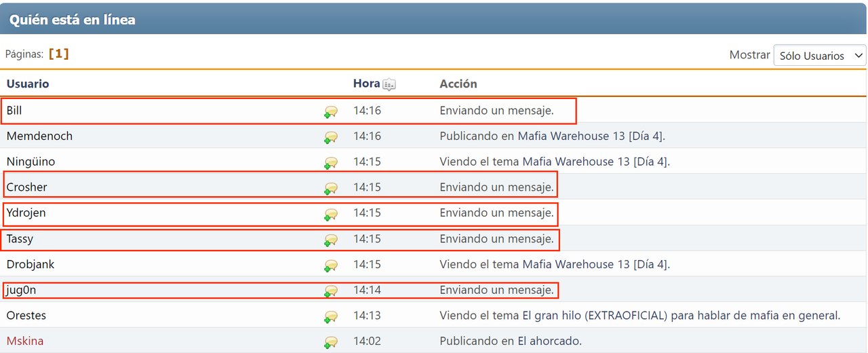This screenshot has height=353, width=868.
Task: Open user profile Drobjank
Action: 31,264
